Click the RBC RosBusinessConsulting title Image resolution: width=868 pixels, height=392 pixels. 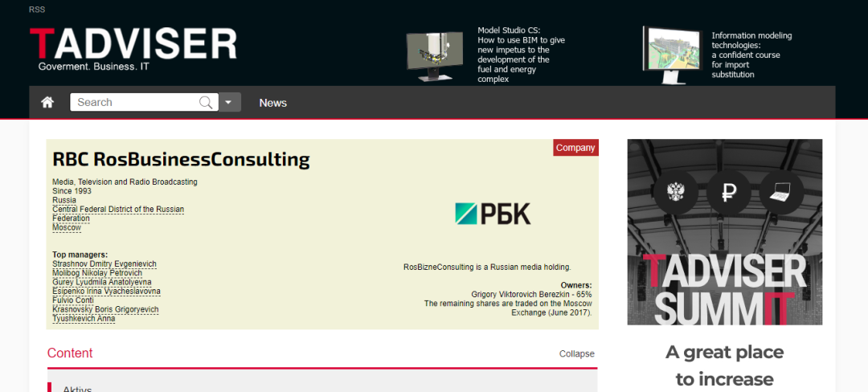(x=181, y=159)
